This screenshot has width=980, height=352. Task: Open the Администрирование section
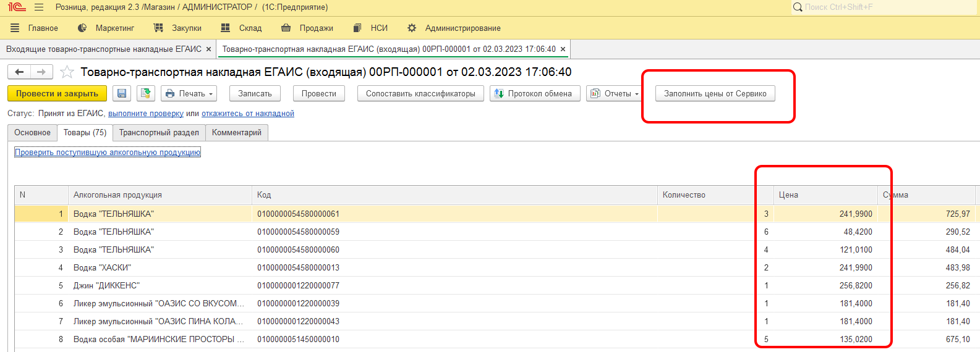463,28
